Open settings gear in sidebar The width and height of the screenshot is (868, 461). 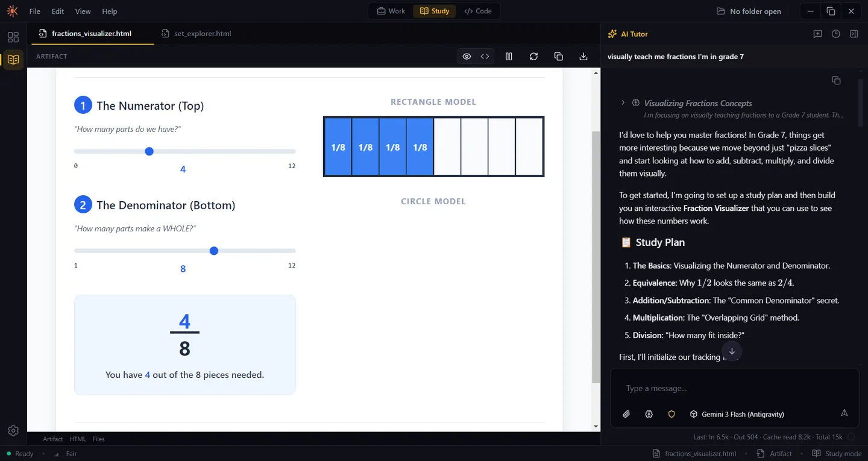pos(13,430)
